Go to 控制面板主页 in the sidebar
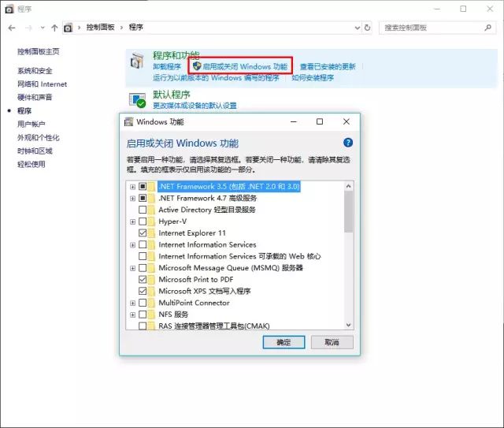 pos(39,51)
